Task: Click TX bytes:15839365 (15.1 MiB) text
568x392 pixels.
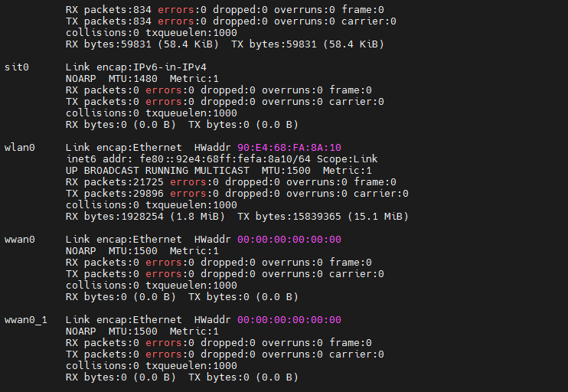Action: pos(322,217)
